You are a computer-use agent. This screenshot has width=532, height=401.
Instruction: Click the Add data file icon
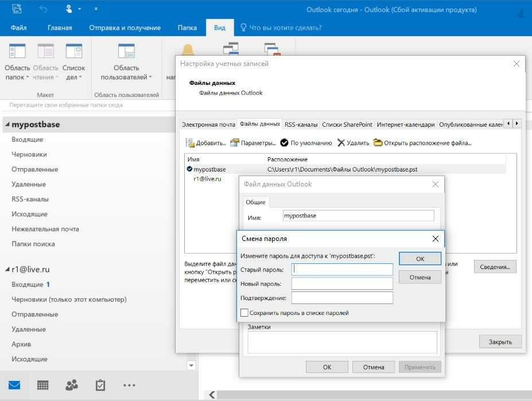[x=190, y=143]
